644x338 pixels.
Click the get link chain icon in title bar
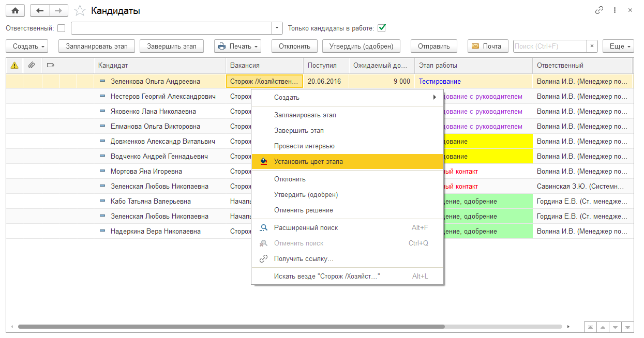click(600, 10)
